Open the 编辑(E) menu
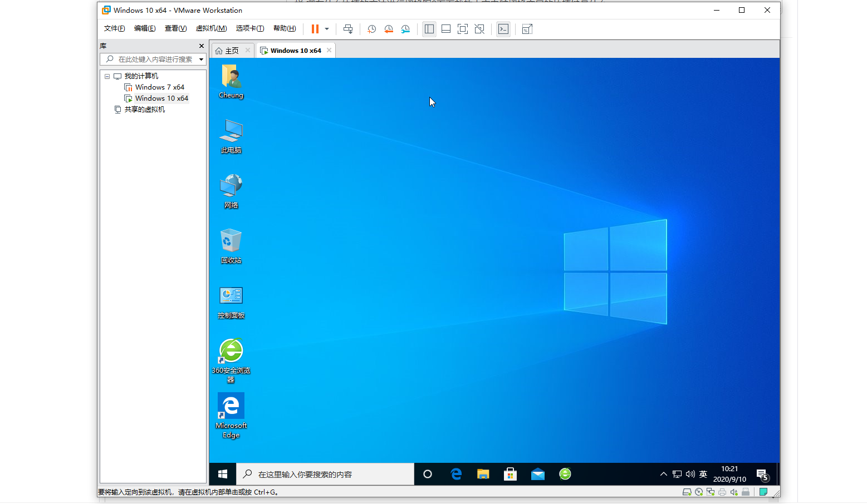The image size is (867, 504). tap(145, 28)
